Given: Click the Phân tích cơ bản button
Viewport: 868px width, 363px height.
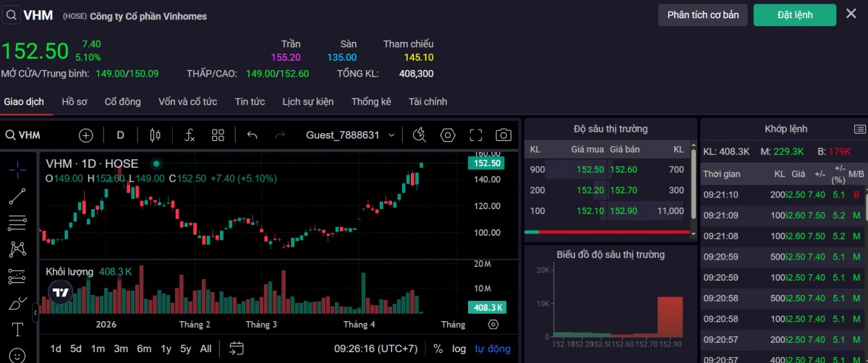Looking at the screenshot, I should pos(702,15).
